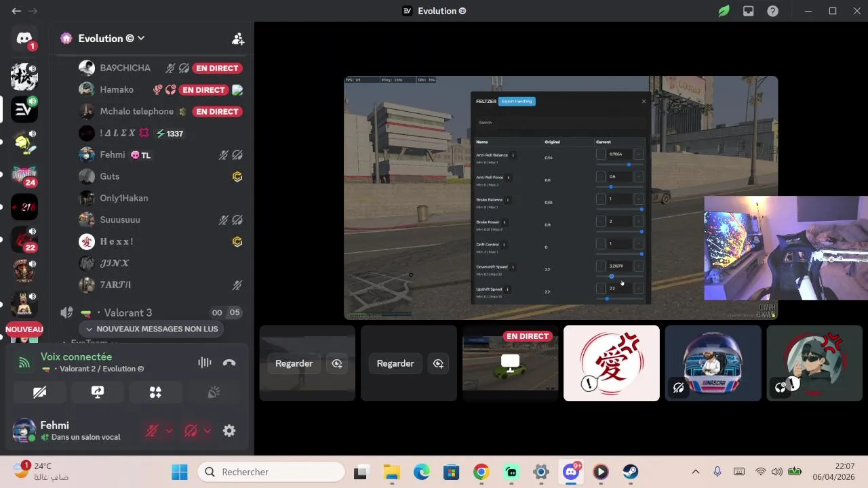The width and height of the screenshot is (868, 488).
Task: Click the green leaf icon in title bar
Action: coord(724,11)
